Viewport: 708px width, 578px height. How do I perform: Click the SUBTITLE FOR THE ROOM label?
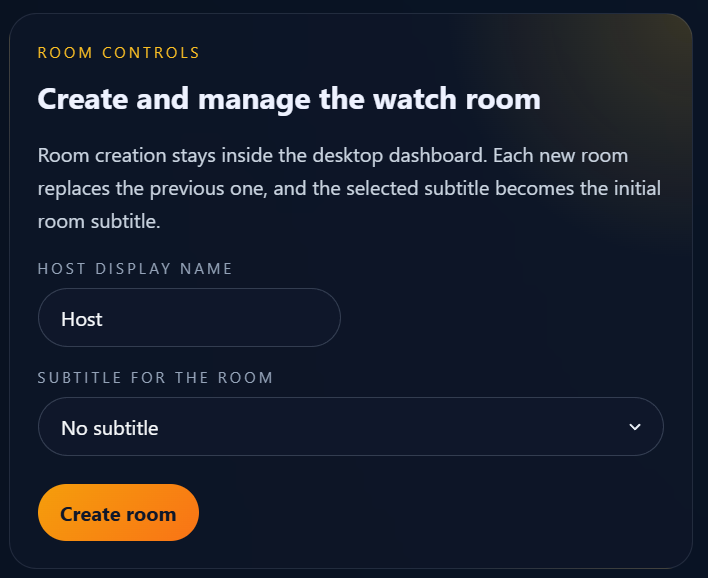(155, 378)
